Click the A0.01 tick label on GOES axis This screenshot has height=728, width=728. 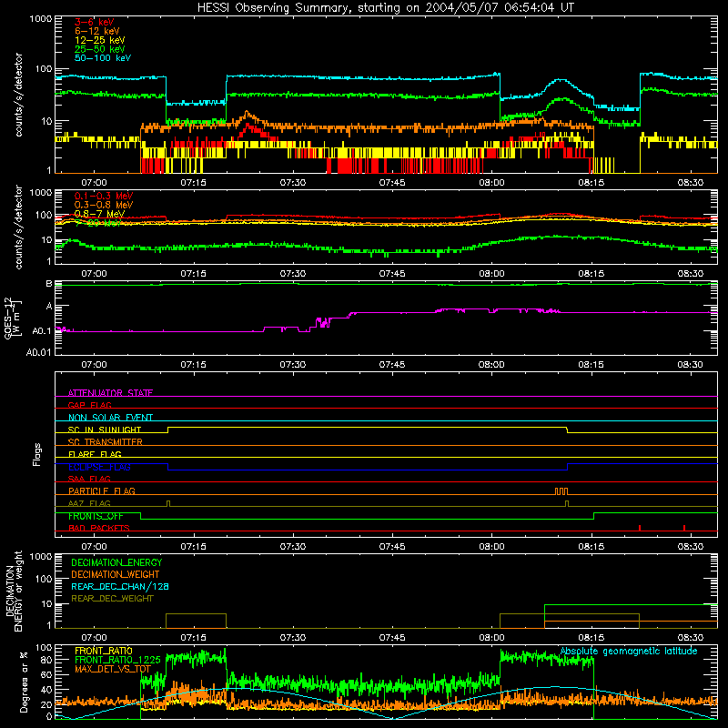pyautogui.click(x=39, y=352)
